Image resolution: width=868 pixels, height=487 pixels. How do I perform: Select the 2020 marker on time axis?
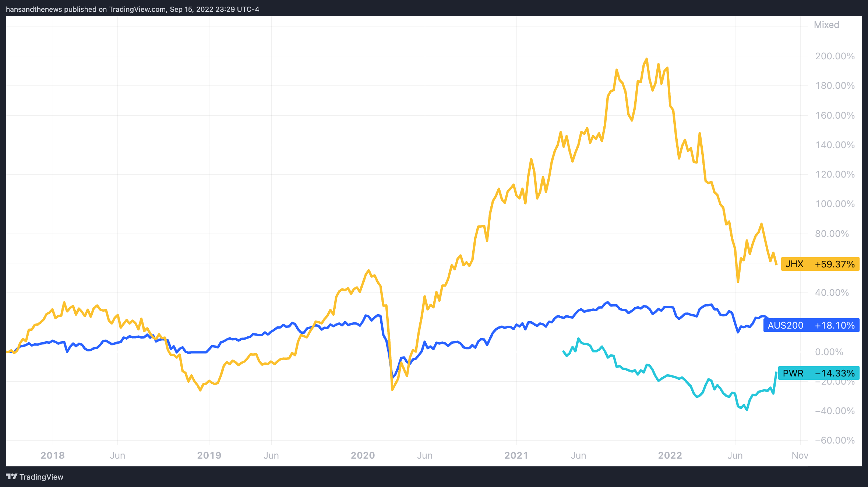[363, 455]
